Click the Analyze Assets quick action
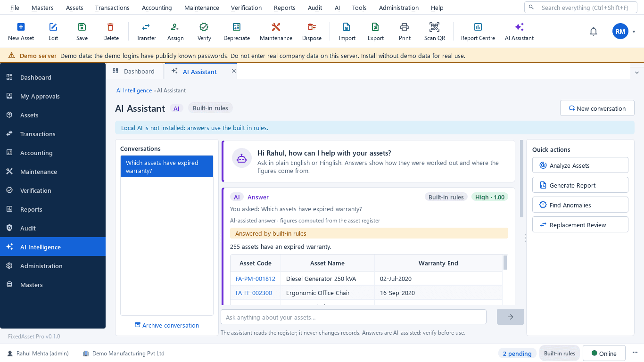644x362 pixels. (580, 165)
